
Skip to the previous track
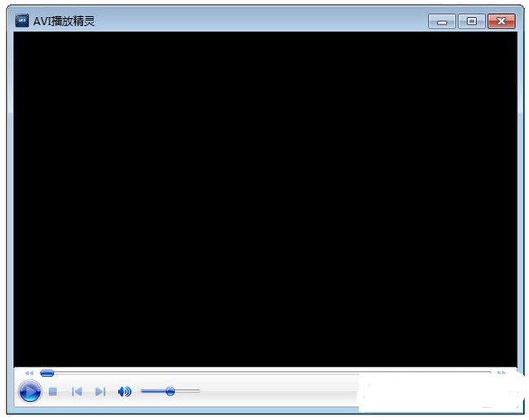pyautogui.click(x=77, y=392)
